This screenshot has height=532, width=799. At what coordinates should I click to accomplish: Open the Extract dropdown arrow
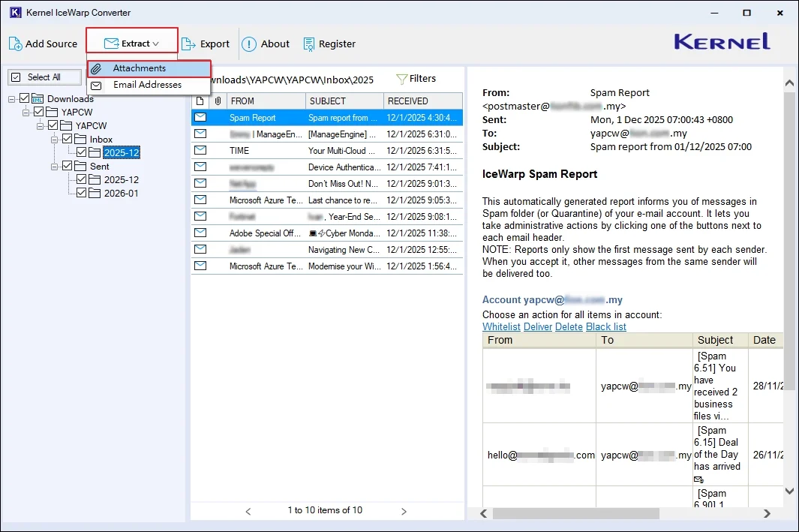pos(155,44)
